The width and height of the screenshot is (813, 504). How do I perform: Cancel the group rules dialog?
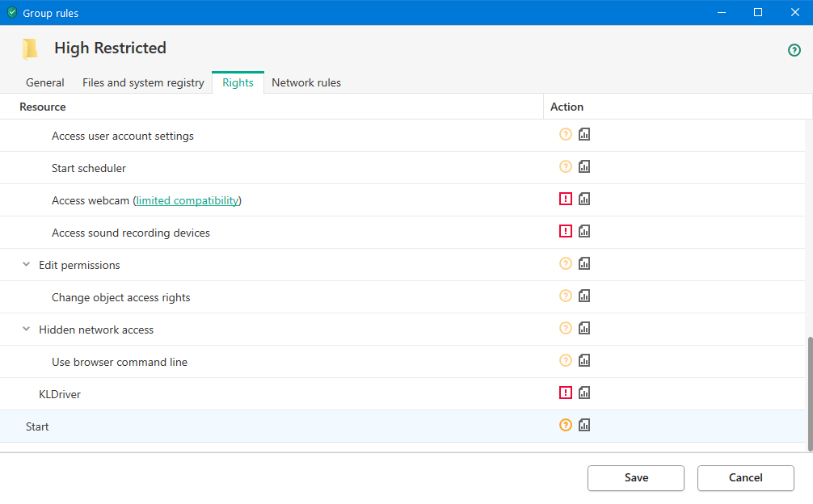[745, 477]
